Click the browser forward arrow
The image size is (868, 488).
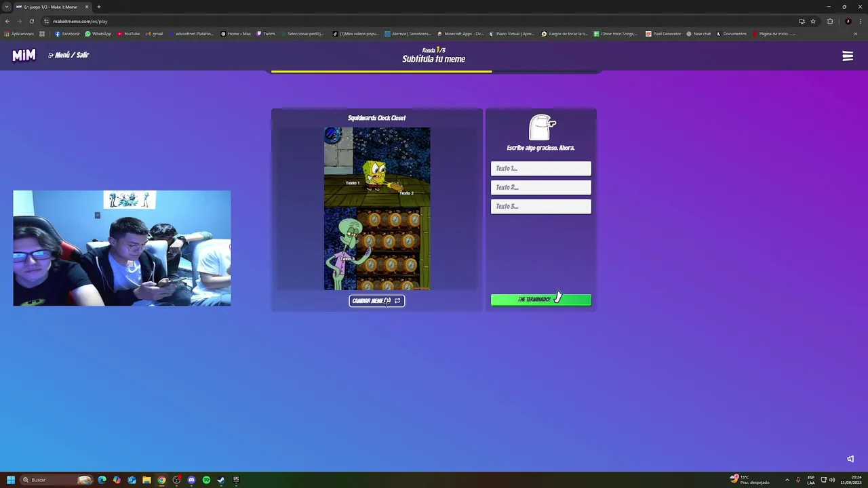[20, 21]
